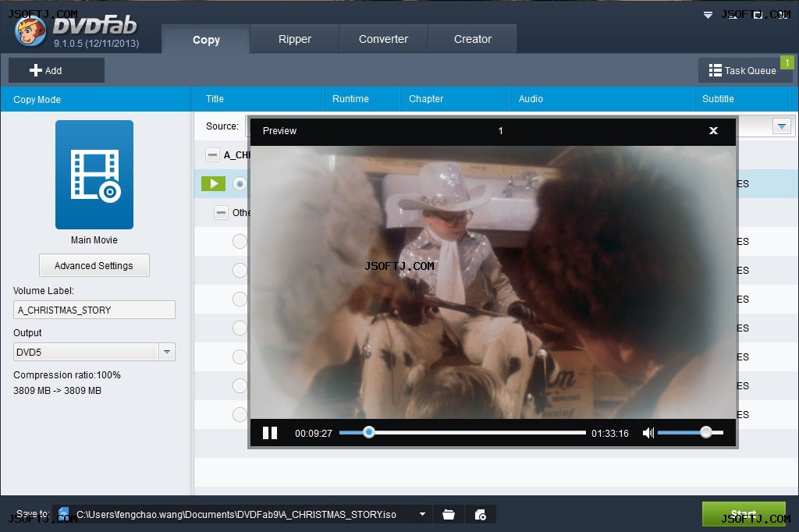Viewport: 799px width, 532px height.
Task: Click the preview video frame
Action: (x=493, y=282)
